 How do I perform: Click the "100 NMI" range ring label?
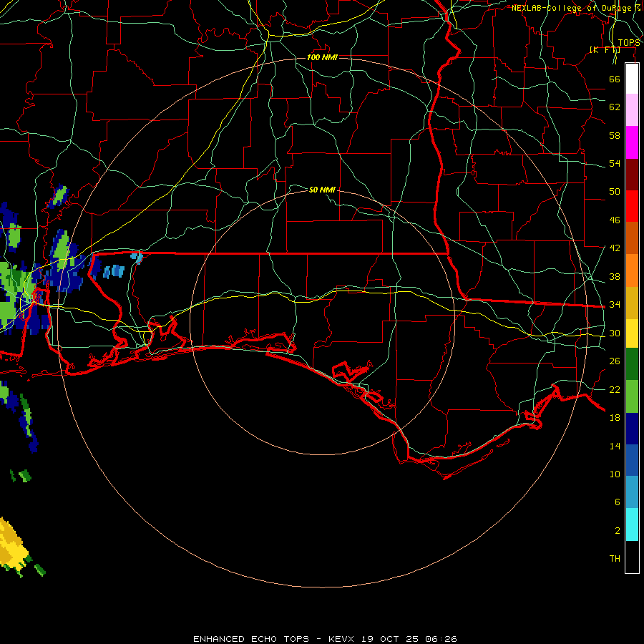coord(322,57)
